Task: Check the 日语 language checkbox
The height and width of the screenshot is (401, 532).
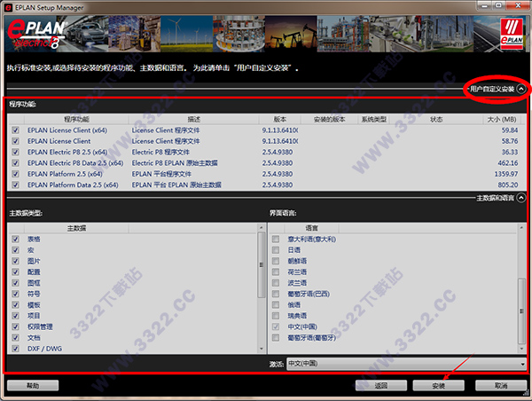Action: [x=276, y=250]
